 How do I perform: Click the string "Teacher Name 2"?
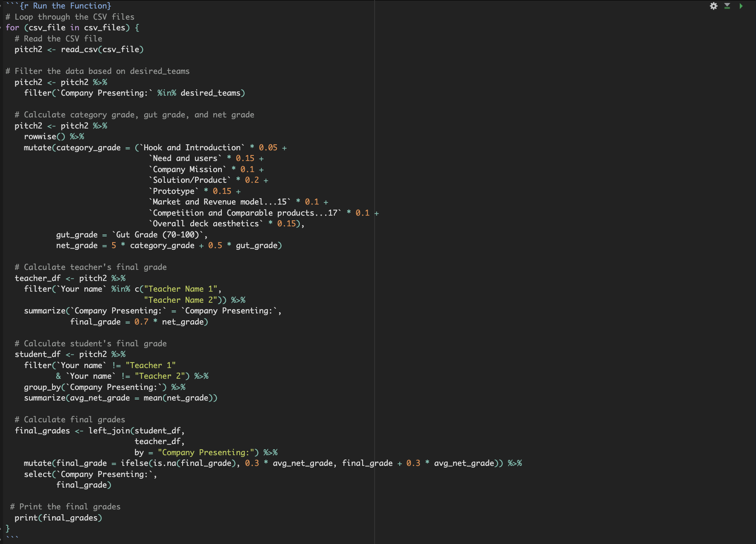tap(180, 300)
